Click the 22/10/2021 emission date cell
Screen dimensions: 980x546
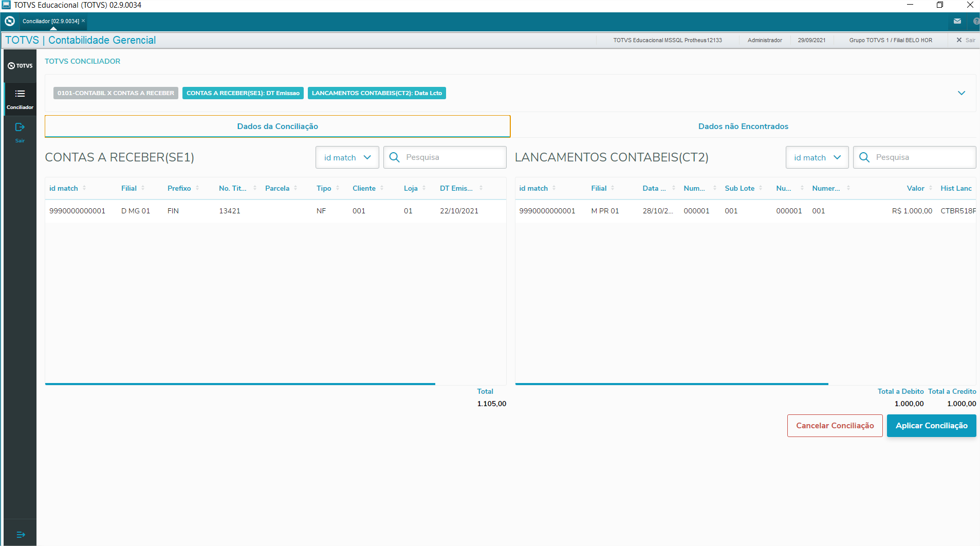tap(459, 211)
